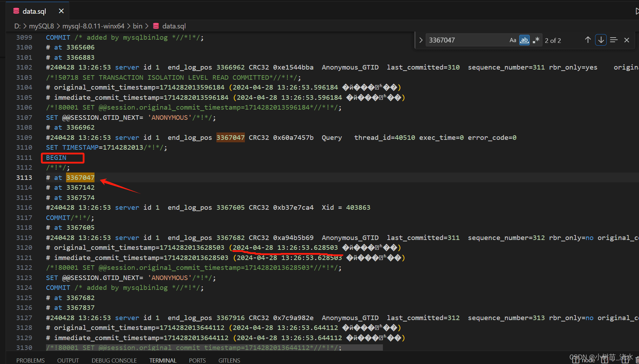Image resolution: width=639 pixels, height=364 pixels.
Task: Click immediate_commit_timestamp=1714282013596184 on line 3105
Action: coord(141,97)
